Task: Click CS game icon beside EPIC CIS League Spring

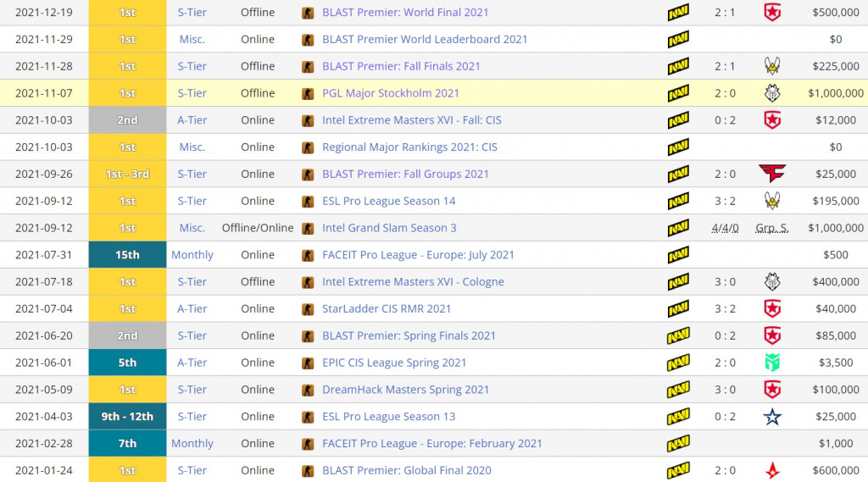Action: [308, 363]
